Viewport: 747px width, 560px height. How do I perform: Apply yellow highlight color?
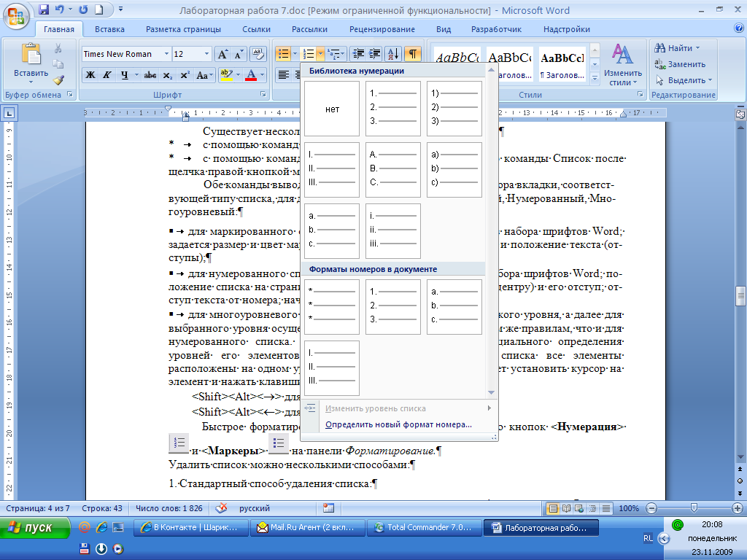pyautogui.click(x=227, y=75)
